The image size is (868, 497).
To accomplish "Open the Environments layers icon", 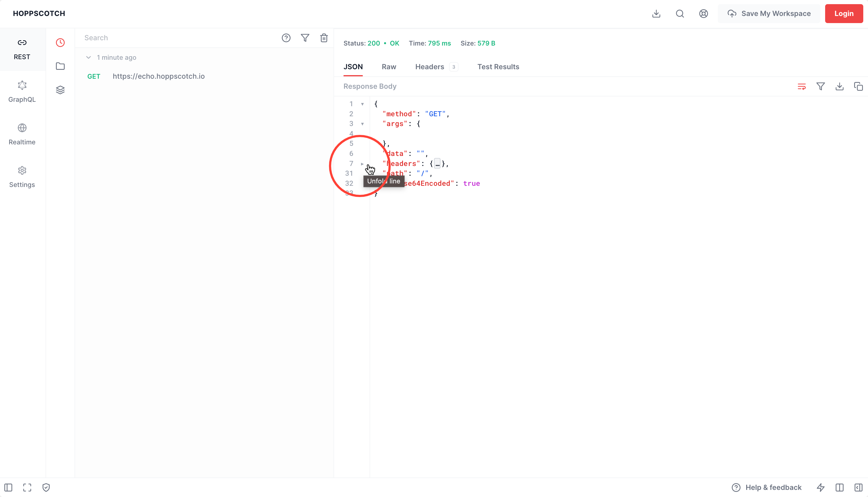I will 60,89.
